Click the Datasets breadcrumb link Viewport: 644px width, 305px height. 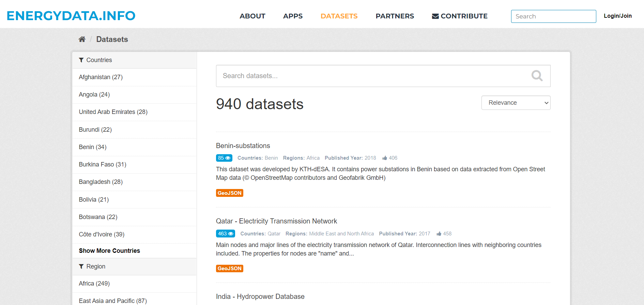pyautogui.click(x=112, y=39)
